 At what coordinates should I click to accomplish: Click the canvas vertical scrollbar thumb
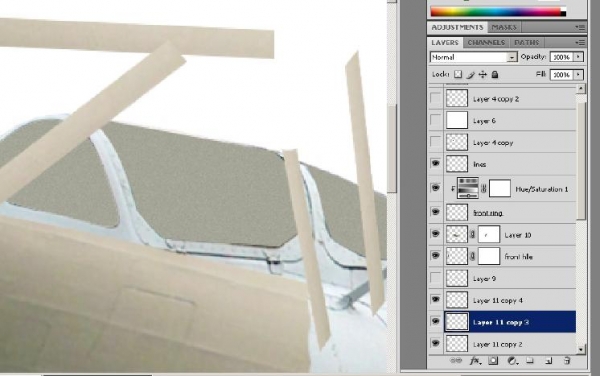(392, 149)
